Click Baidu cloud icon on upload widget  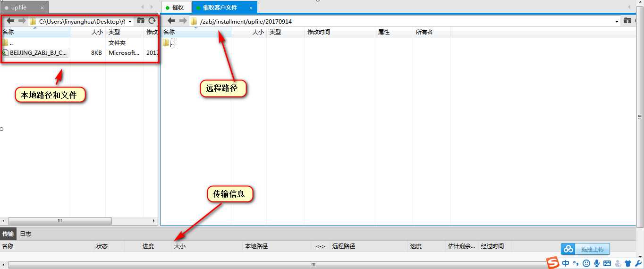pyautogui.click(x=568, y=249)
